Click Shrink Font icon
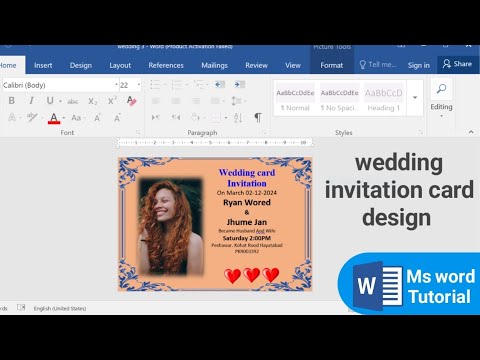The height and width of the screenshot is (360, 480). (x=117, y=117)
